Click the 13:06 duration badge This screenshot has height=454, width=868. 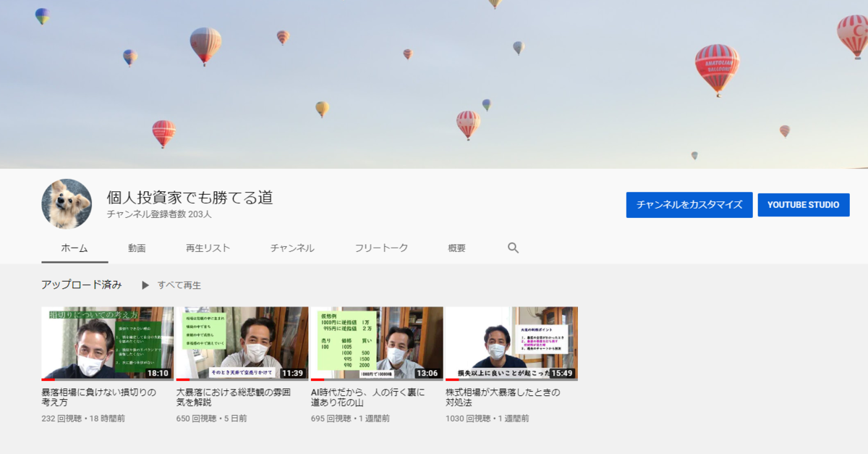427,374
